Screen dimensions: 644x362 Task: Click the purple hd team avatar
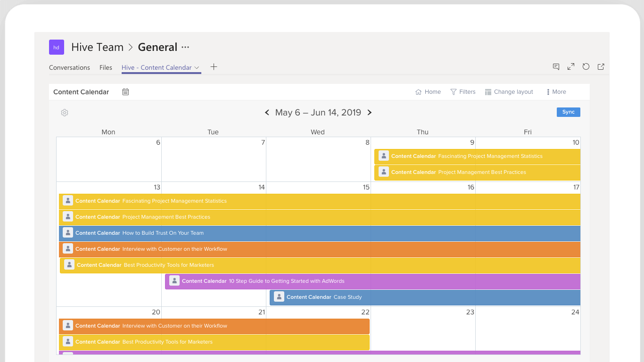(57, 47)
